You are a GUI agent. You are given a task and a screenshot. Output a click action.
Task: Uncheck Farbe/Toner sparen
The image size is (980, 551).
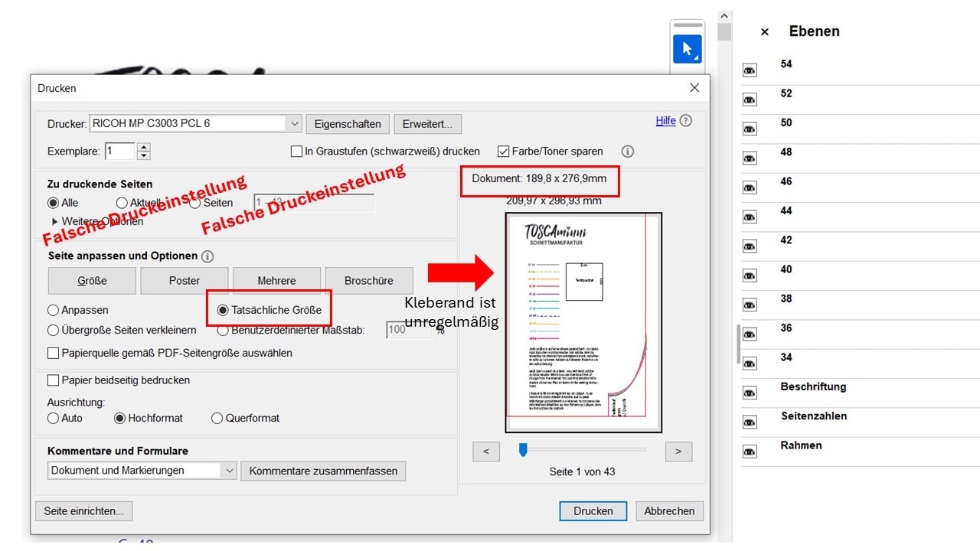[504, 152]
